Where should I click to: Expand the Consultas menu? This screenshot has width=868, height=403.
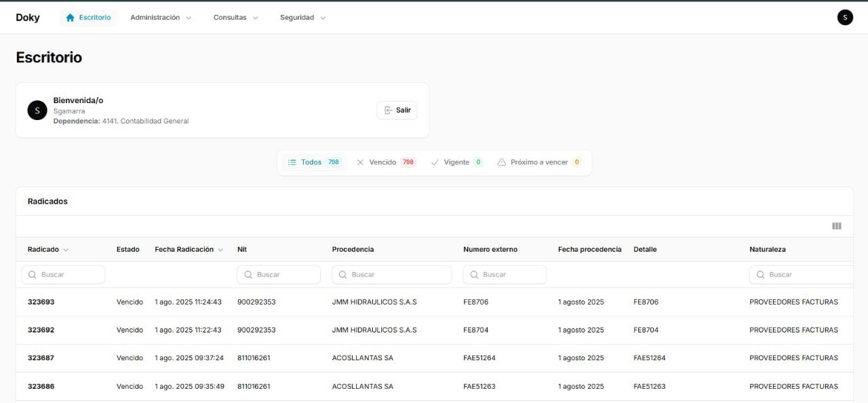236,18
